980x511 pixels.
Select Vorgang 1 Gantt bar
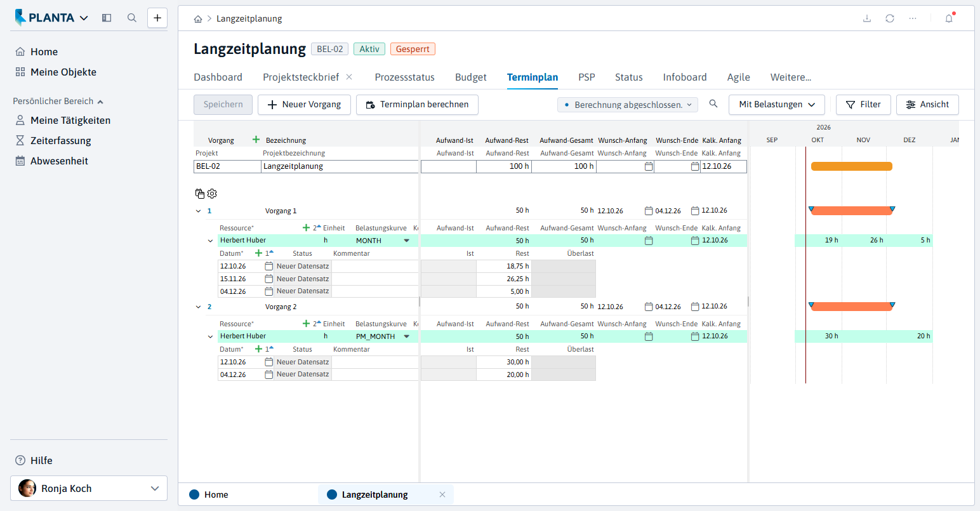(x=852, y=211)
